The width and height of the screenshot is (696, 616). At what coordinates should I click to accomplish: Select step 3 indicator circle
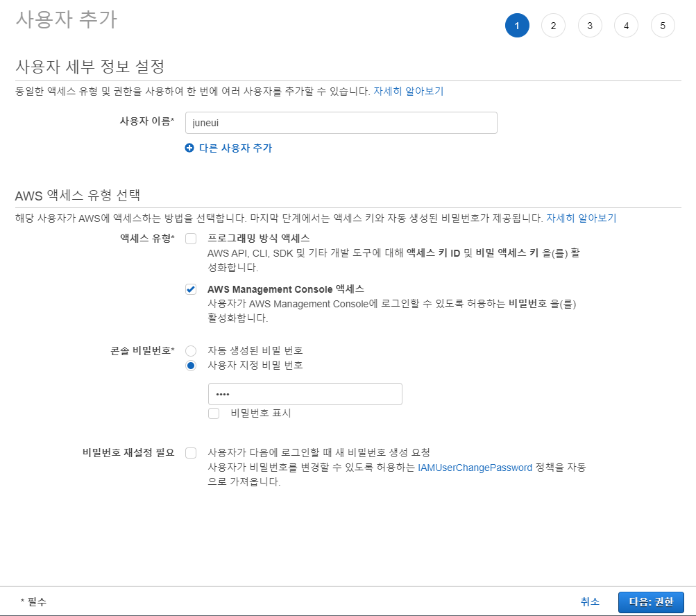point(590,26)
